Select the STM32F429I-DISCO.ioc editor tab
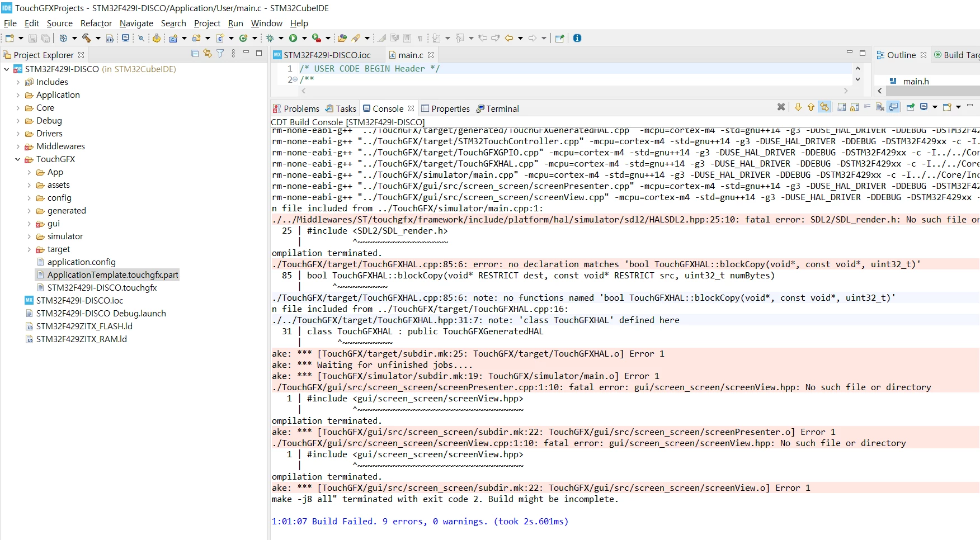Image resolution: width=980 pixels, height=540 pixels. 322,55
